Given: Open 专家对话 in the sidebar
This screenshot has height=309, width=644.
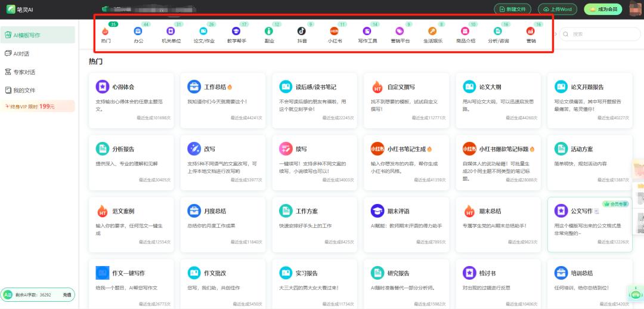Looking at the screenshot, I should point(38,72).
